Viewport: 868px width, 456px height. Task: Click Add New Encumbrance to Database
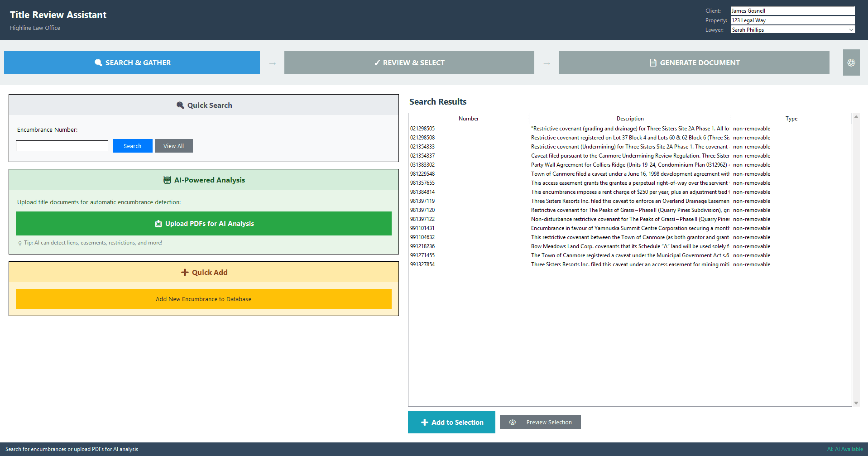(x=203, y=299)
